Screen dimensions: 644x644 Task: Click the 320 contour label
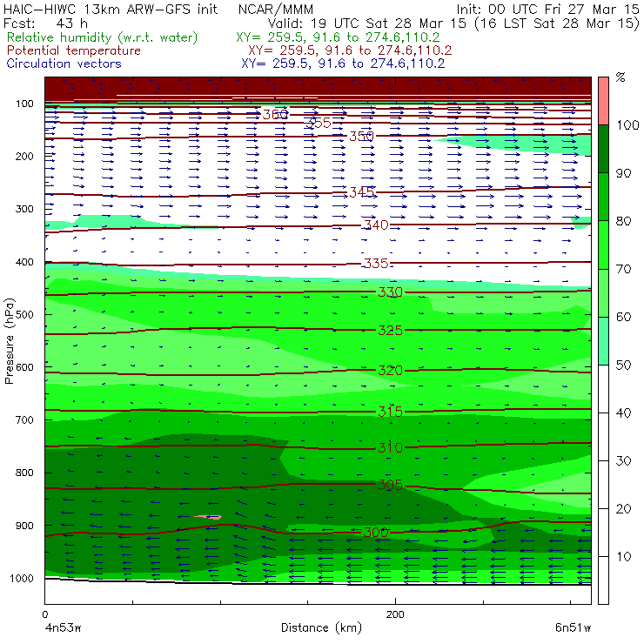390,370
